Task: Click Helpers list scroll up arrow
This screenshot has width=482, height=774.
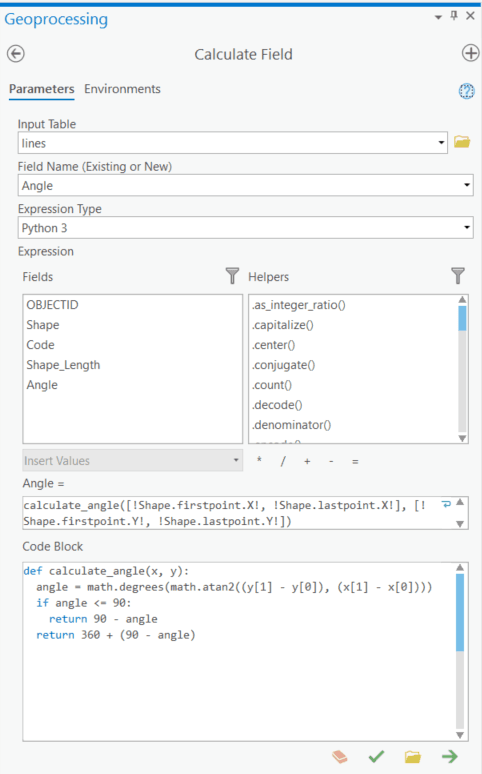Action: [462, 300]
